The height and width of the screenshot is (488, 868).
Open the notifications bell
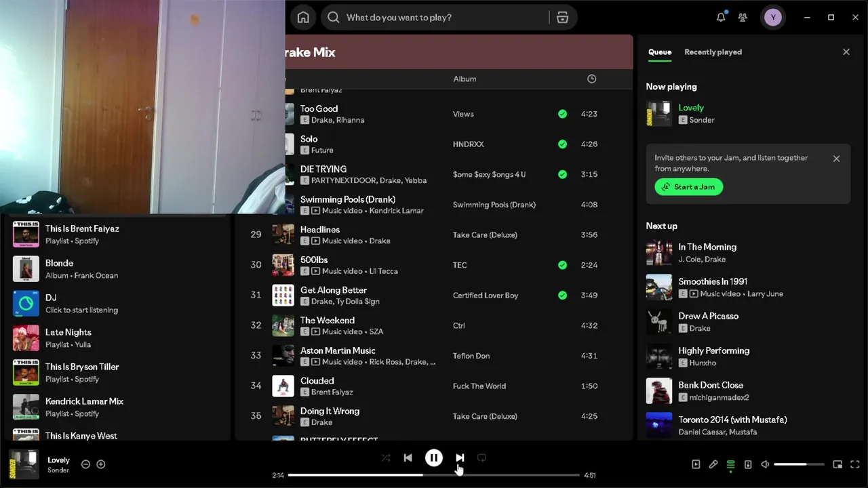(x=721, y=18)
